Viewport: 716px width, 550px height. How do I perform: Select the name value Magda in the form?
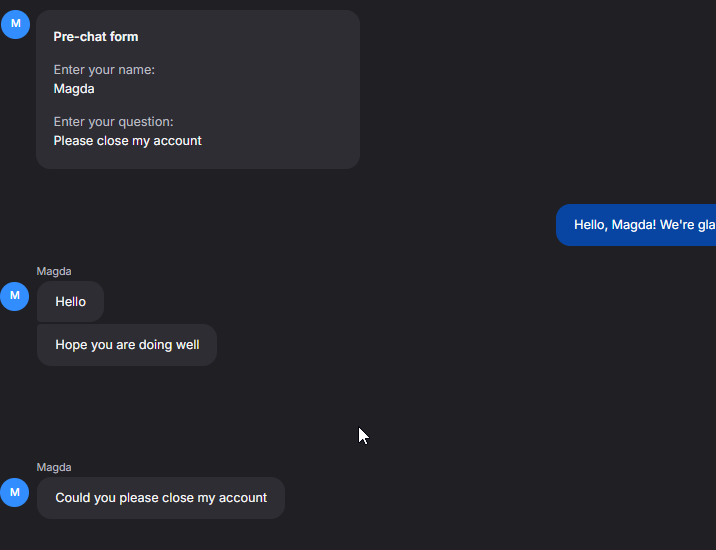[x=74, y=89]
